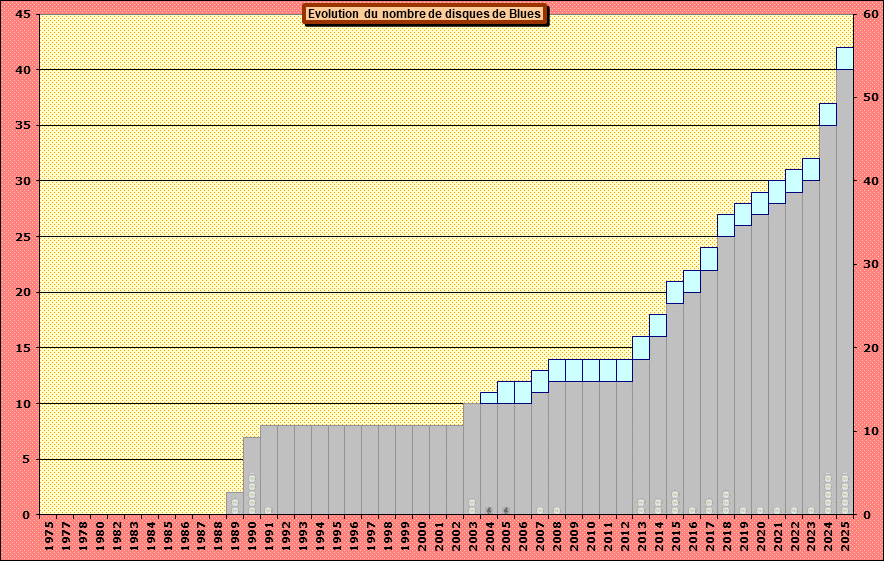
Task: Select the light blue segment atop the 2018 bar
Action: coord(726,225)
